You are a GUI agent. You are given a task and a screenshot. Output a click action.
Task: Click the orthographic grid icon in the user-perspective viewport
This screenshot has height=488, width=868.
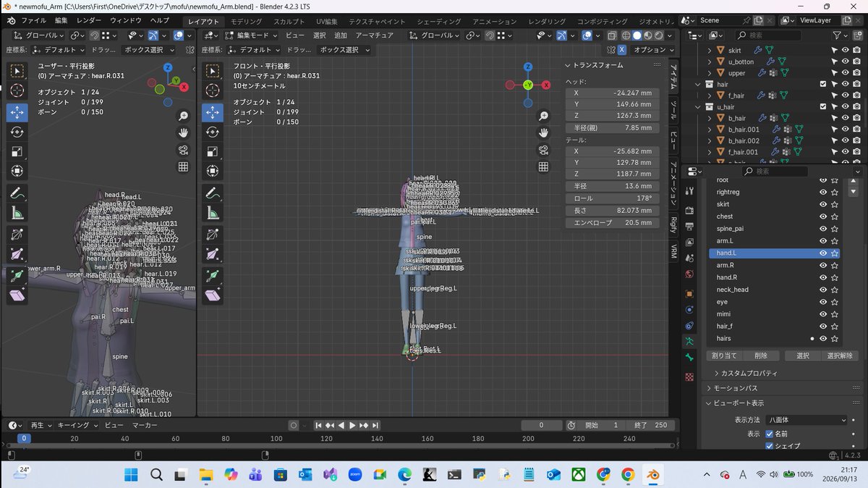point(184,167)
